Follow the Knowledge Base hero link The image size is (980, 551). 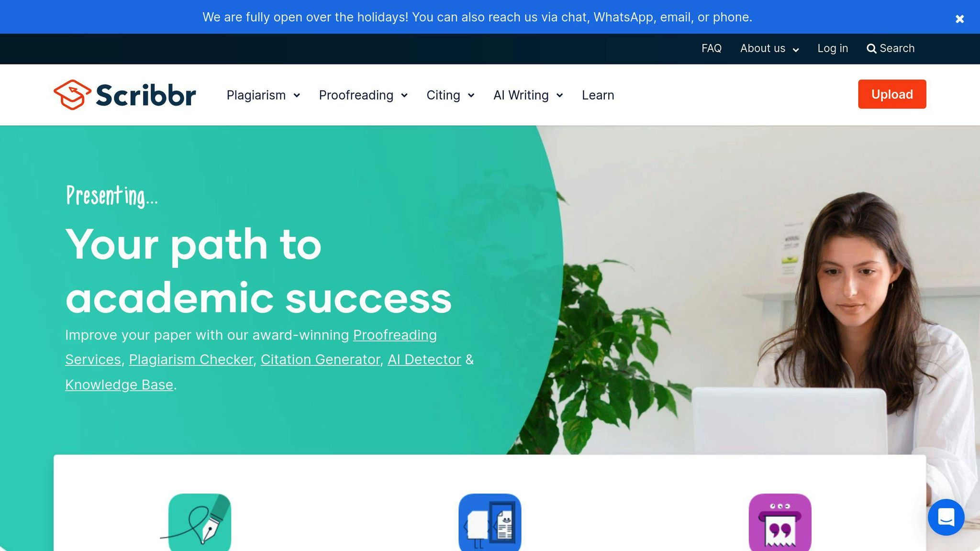(x=119, y=385)
